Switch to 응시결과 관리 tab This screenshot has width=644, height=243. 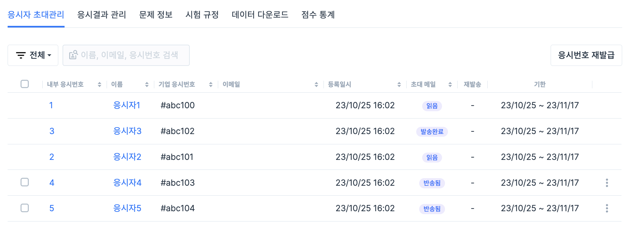pos(102,15)
